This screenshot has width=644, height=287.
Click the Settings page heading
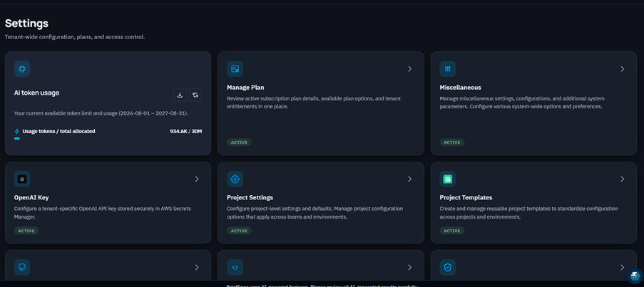coord(26,24)
